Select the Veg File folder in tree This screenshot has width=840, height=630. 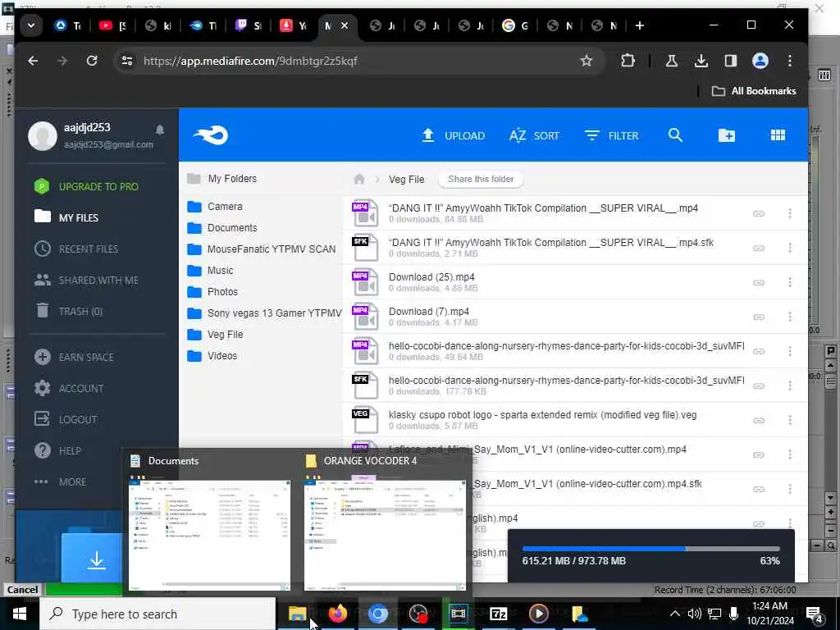(215, 335)
